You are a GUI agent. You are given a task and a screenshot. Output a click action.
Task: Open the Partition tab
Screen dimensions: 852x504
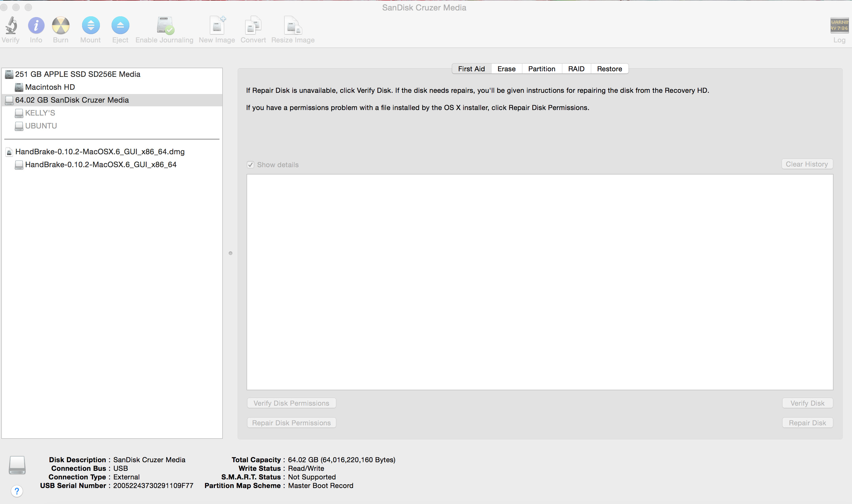click(542, 69)
